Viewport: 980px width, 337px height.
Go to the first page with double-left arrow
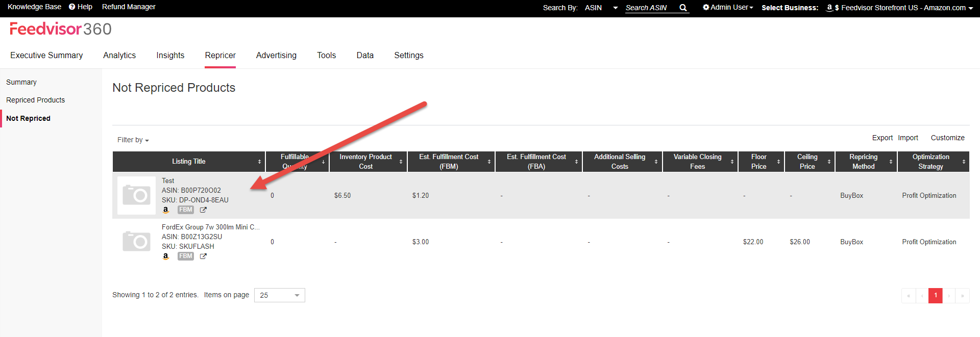point(909,296)
